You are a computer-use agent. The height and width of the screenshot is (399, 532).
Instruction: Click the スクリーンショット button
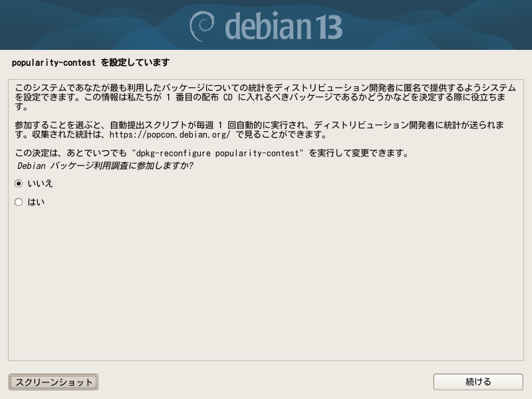54,382
